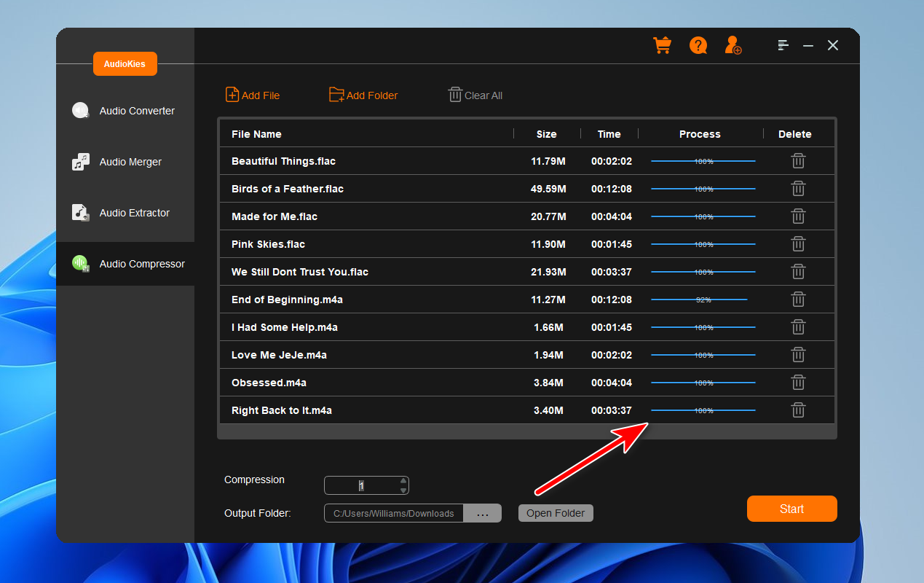Click the Open Folder button

[x=556, y=513]
